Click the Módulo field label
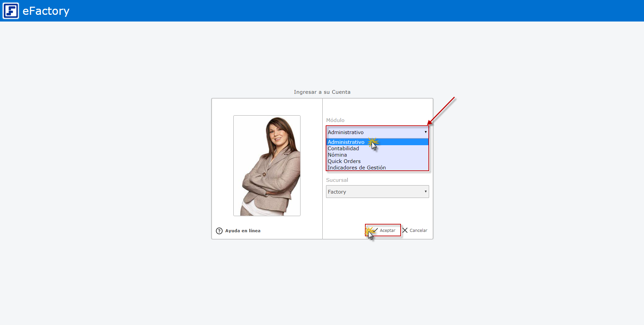644x325 pixels. pos(335,120)
